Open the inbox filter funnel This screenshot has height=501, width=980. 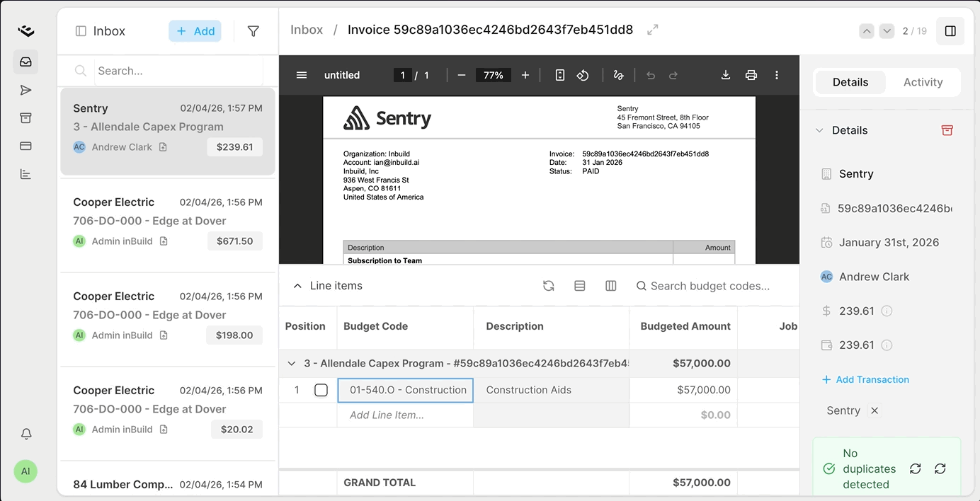tap(253, 31)
